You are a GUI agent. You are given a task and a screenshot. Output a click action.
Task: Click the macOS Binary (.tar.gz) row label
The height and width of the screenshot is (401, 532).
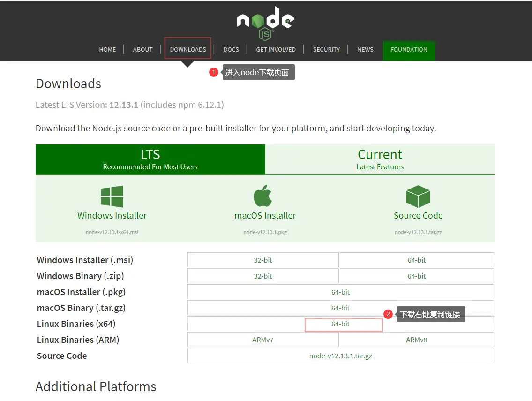point(82,308)
